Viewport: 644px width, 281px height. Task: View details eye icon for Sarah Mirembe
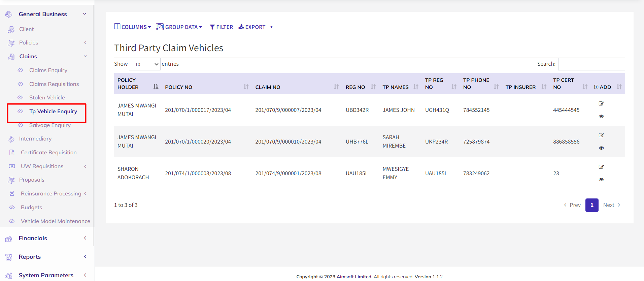pyautogui.click(x=601, y=148)
